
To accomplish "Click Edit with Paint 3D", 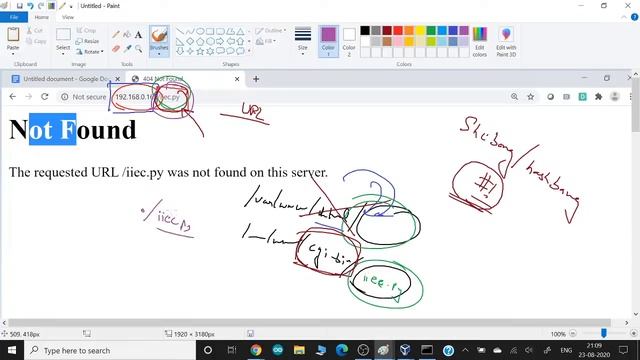I will click(x=506, y=41).
